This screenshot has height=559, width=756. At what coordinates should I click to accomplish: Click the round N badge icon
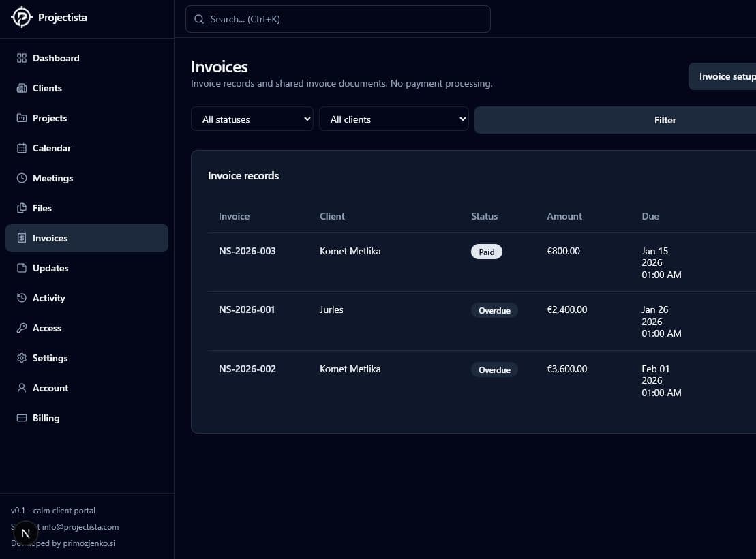point(25,533)
